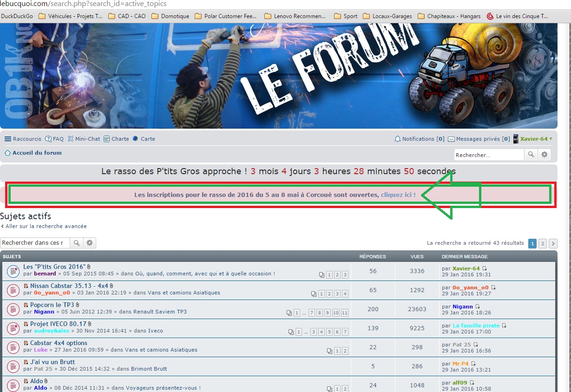Click the 'cliquez ici !' registration link
The image size is (571, 392).
pyautogui.click(x=398, y=195)
